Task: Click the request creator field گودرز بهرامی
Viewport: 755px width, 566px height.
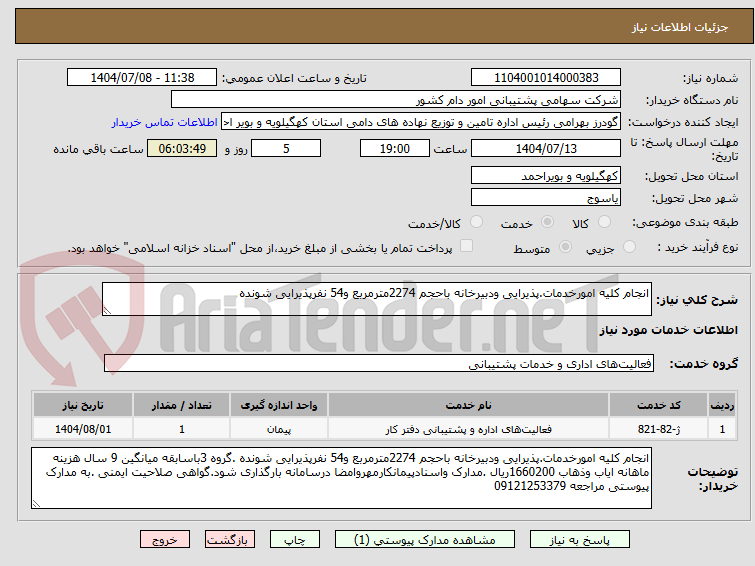Action: [x=421, y=122]
